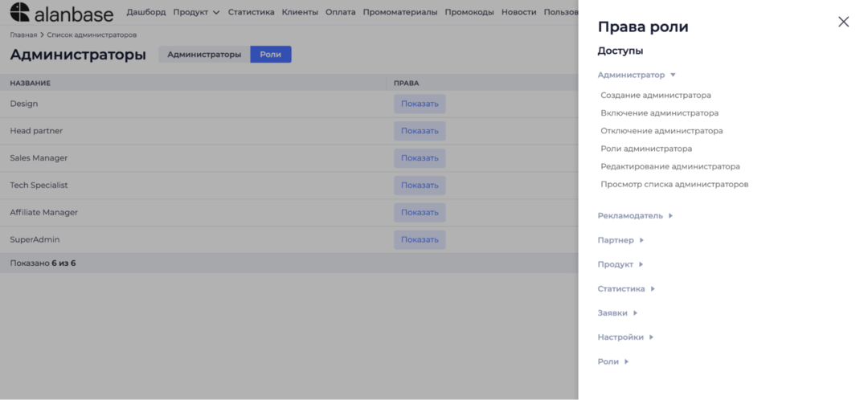Image resolution: width=868 pixels, height=400 pixels.
Task: Open Промокоды menu item
Action: pos(469,12)
